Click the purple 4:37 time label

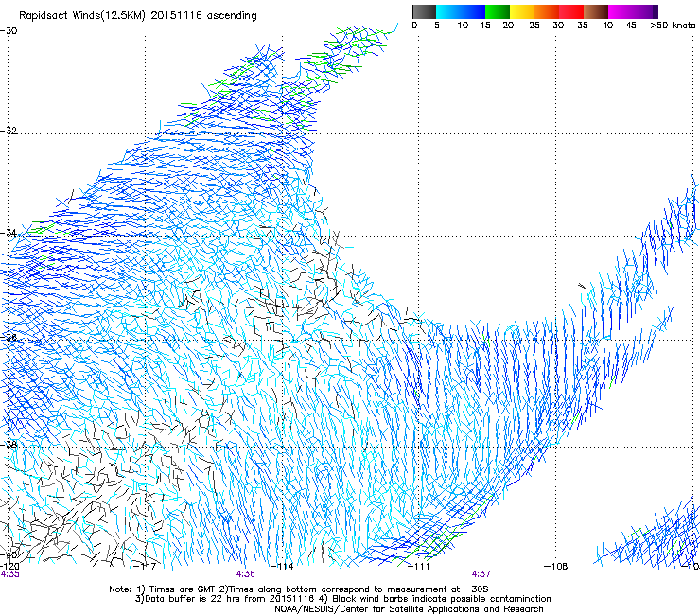(x=481, y=574)
